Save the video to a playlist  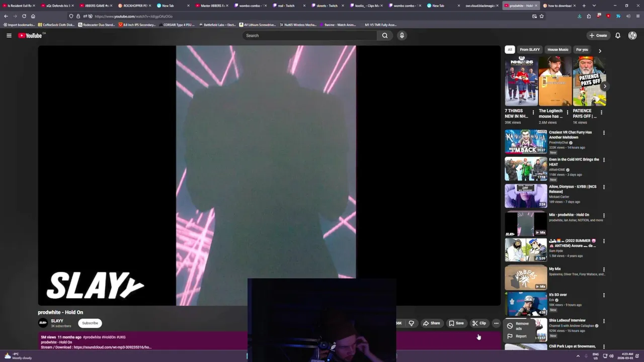(456, 323)
